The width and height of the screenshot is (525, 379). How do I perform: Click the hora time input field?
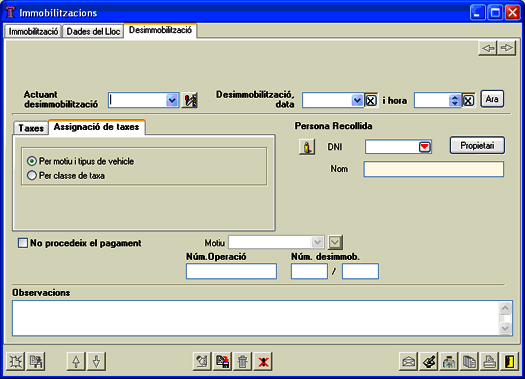point(432,100)
